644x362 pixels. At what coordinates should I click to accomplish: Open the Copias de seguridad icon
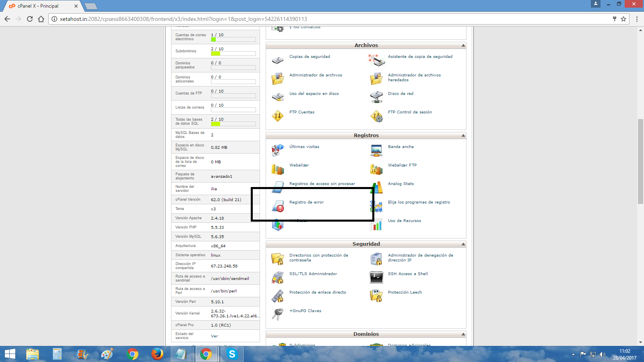[x=277, y=61]
